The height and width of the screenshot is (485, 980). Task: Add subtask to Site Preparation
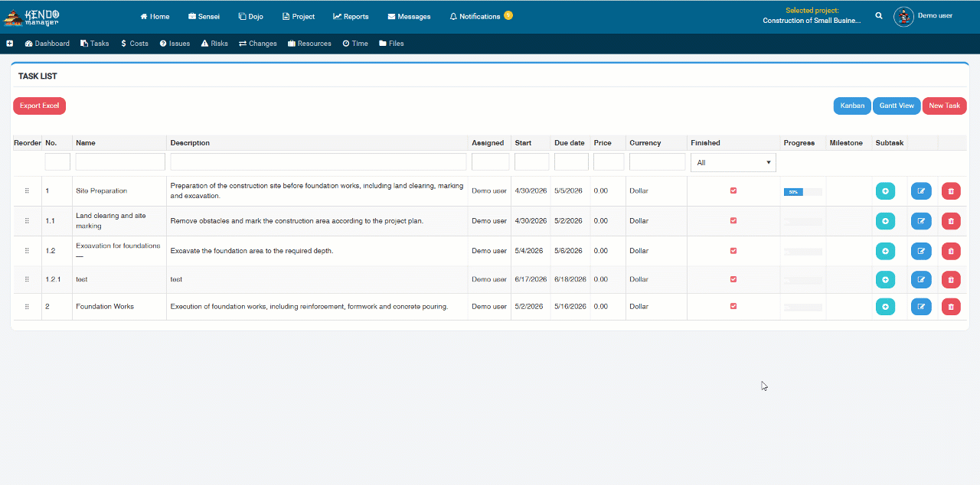886,191
